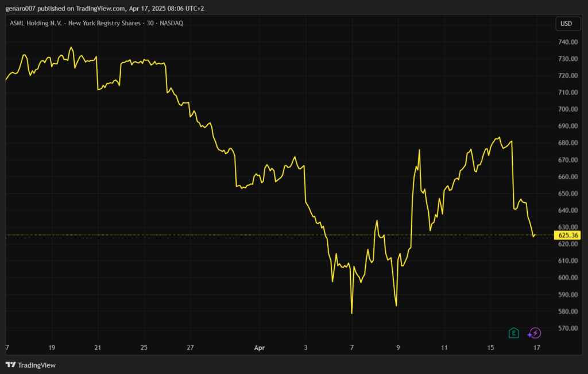Click the TradingView logo icon
The width and height of the screenshot is (588, 374).
pos(10,365)
